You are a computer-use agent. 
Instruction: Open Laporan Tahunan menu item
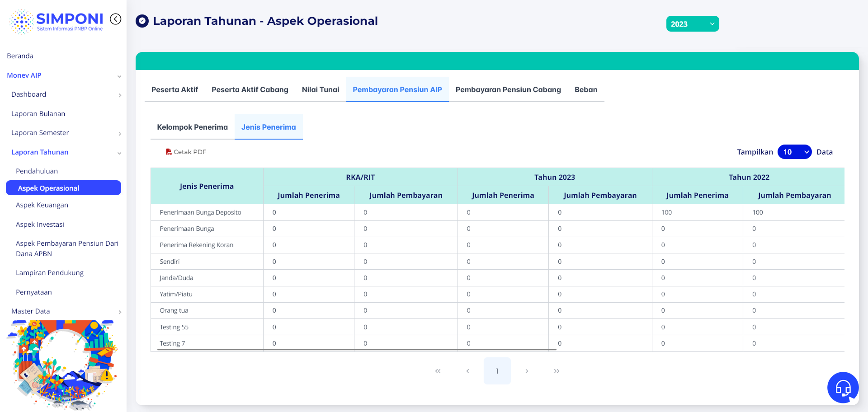pyautogui.click(x=40, y=152)
